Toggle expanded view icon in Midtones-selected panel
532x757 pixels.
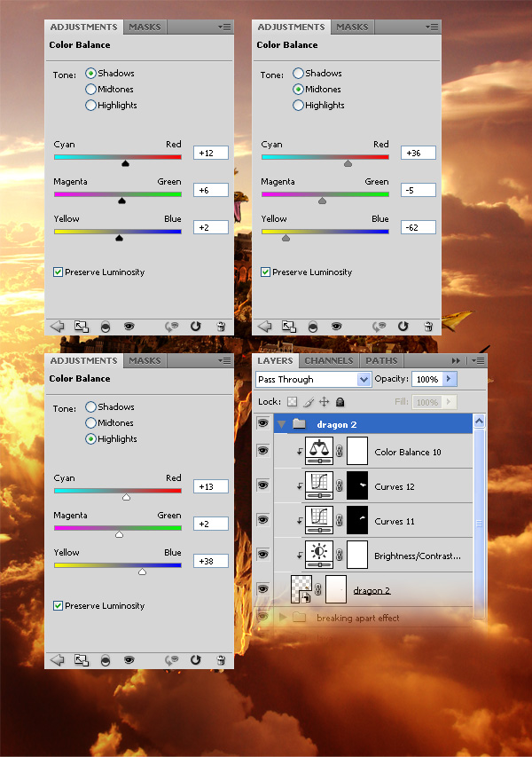(289, 327)
